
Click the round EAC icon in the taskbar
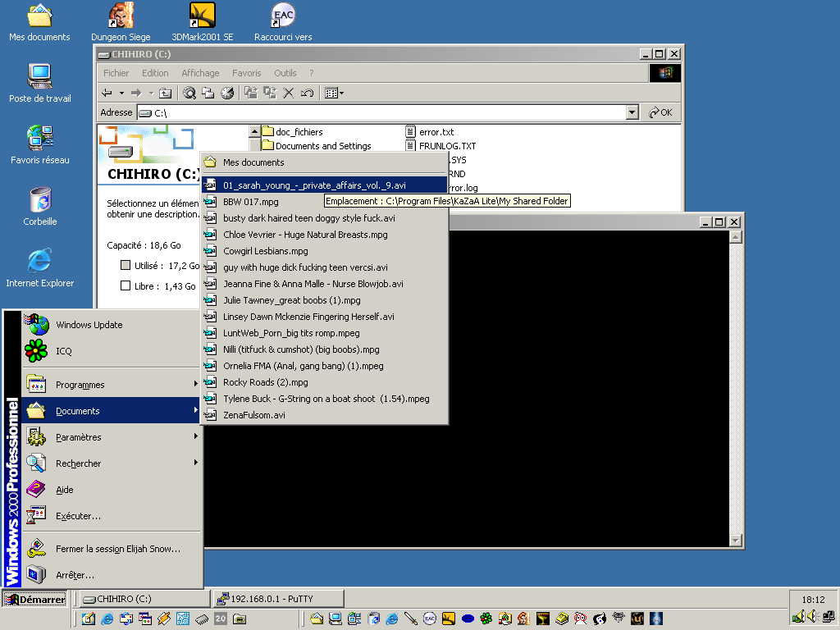[430, 619]
